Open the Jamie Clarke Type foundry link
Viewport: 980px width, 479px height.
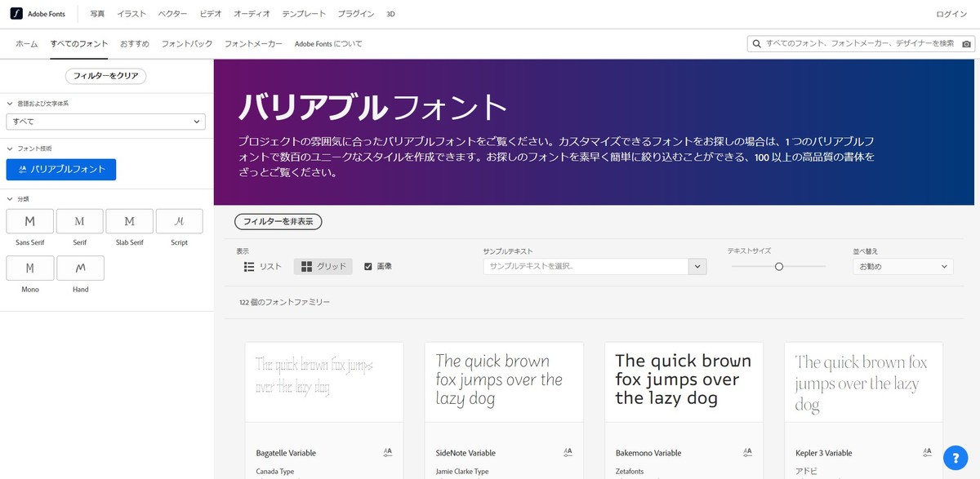tap(462, 471)
